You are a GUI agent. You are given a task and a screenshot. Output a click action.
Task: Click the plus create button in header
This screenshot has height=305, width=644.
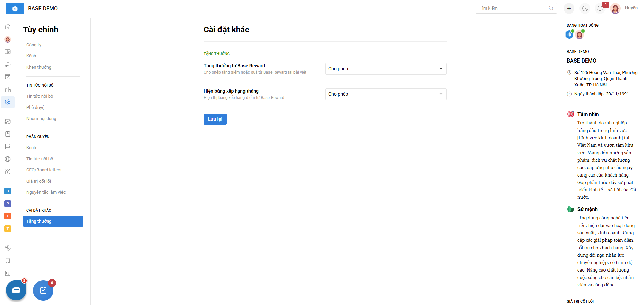pyautogui.click(x=569, y=8)
